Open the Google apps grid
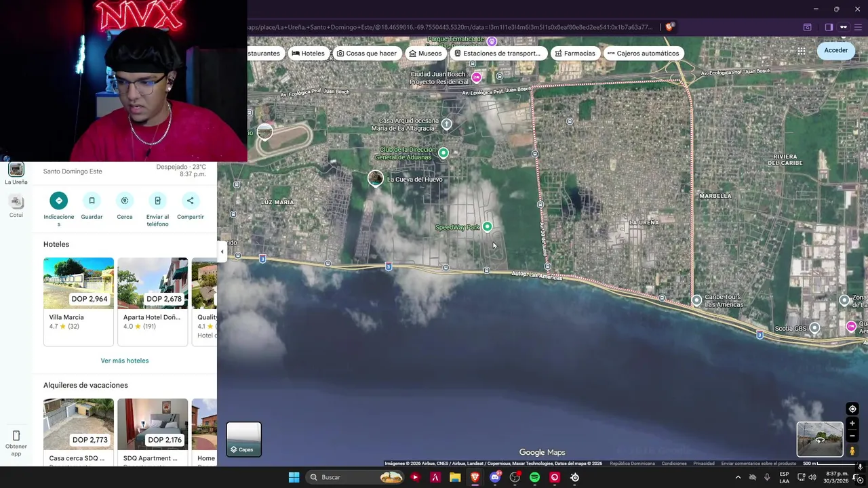868x488 pixels. [802, 51]
